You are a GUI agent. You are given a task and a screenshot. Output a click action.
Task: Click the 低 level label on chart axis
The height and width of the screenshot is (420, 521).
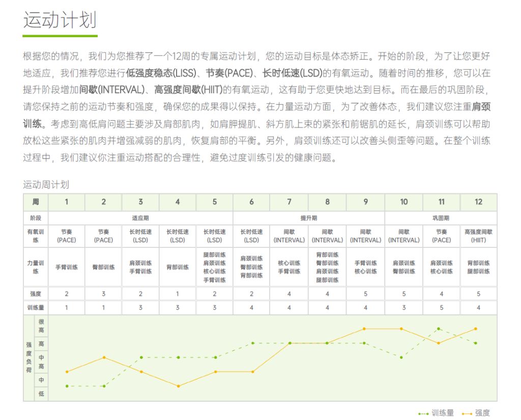coord(41,394)
